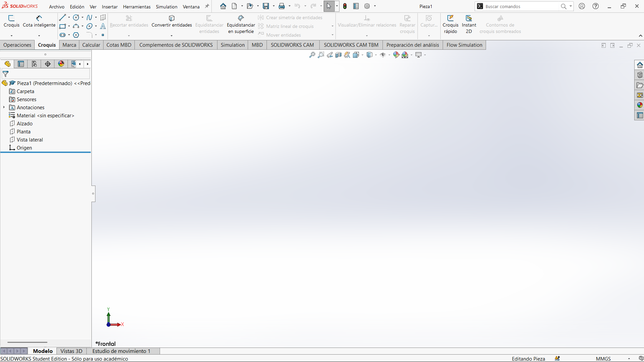Choose the Circle sketch tool
Viewport: 644px width, 362px height.
pos(76,17)
